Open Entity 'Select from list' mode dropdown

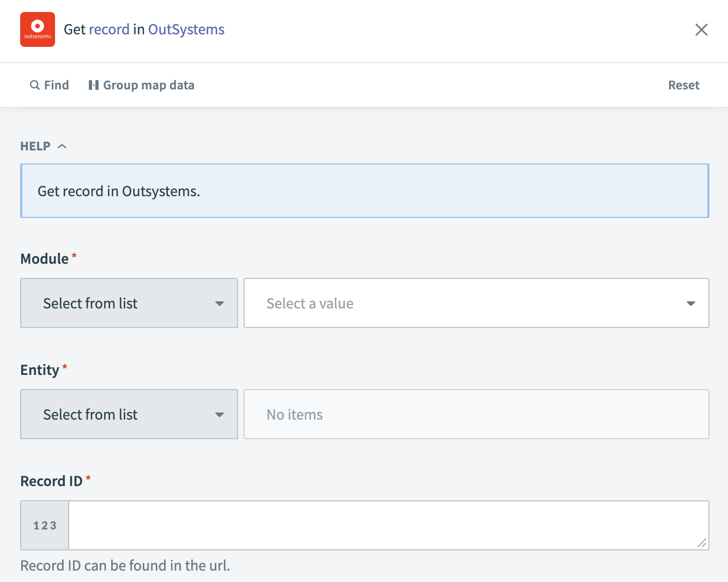coord(129,414)
